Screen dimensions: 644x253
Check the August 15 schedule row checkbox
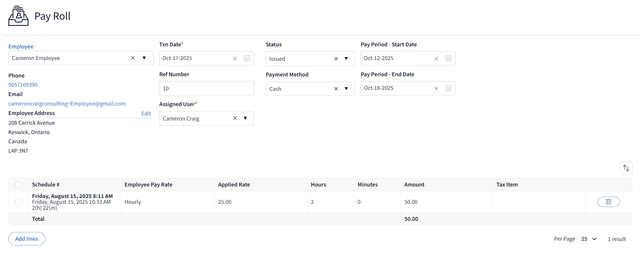[x=19, y=202]
